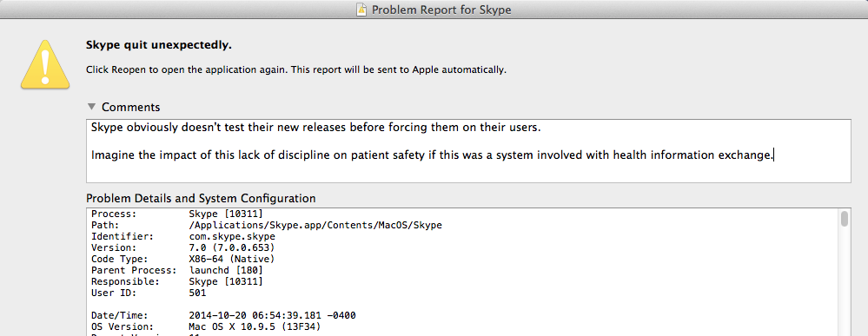This screenshot has height=336, width=868.
Task: Click the Version 7.0 (7.0.0.653) line
Action: click(x=182, y=247)
